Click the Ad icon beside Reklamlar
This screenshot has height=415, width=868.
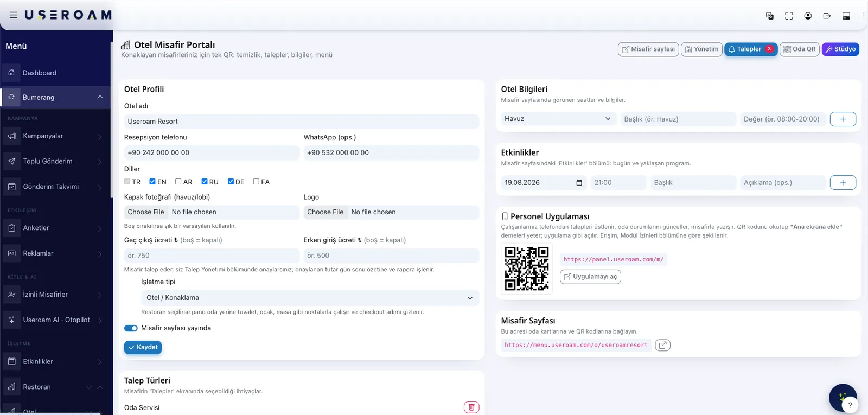(11, 253)
